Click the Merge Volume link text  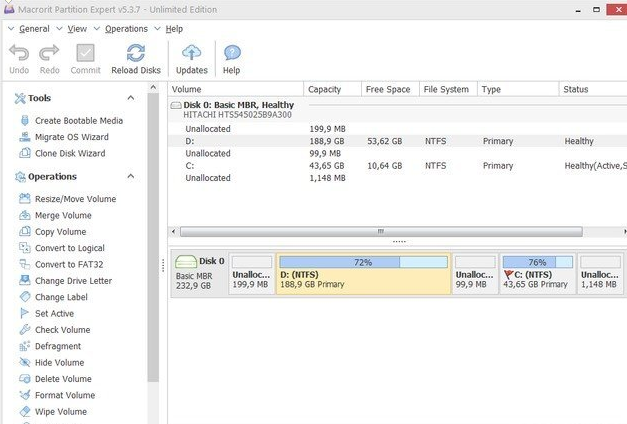pyautogui.click(x=63, y=215)
